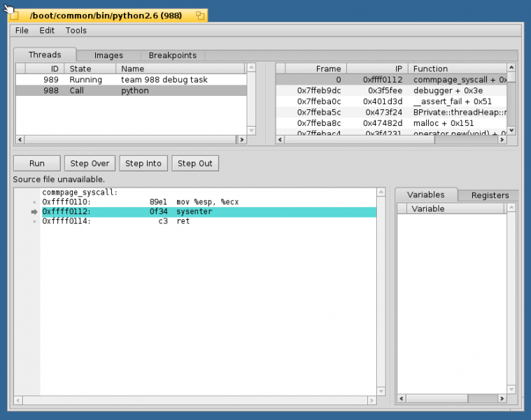The height and width of the screenshot is (420, 531).
Task: Switch to the Variables tab
Action: (425, 195)
